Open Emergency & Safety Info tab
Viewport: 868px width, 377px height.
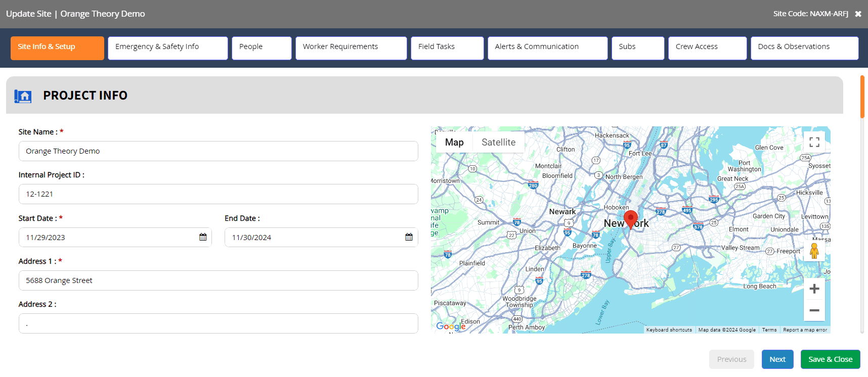click(168, 48)
